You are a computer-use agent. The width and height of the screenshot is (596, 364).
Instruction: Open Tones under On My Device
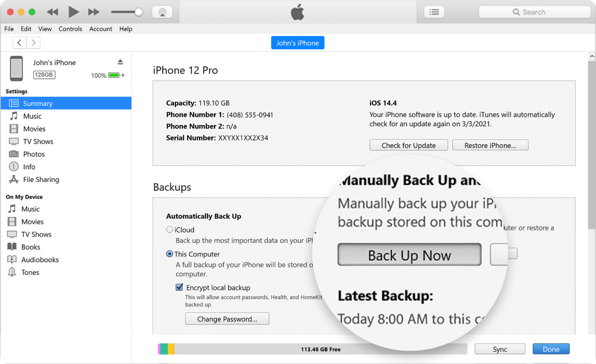[30, 272]
